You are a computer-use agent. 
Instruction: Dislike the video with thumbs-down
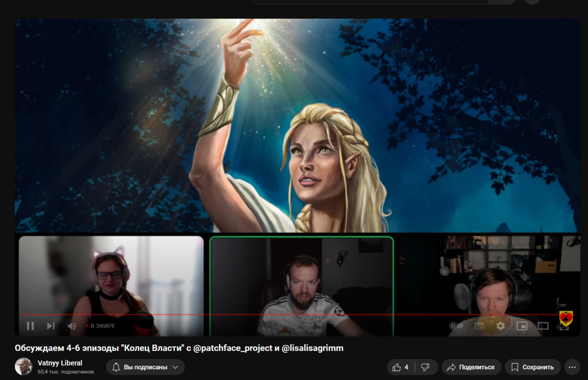426,367
